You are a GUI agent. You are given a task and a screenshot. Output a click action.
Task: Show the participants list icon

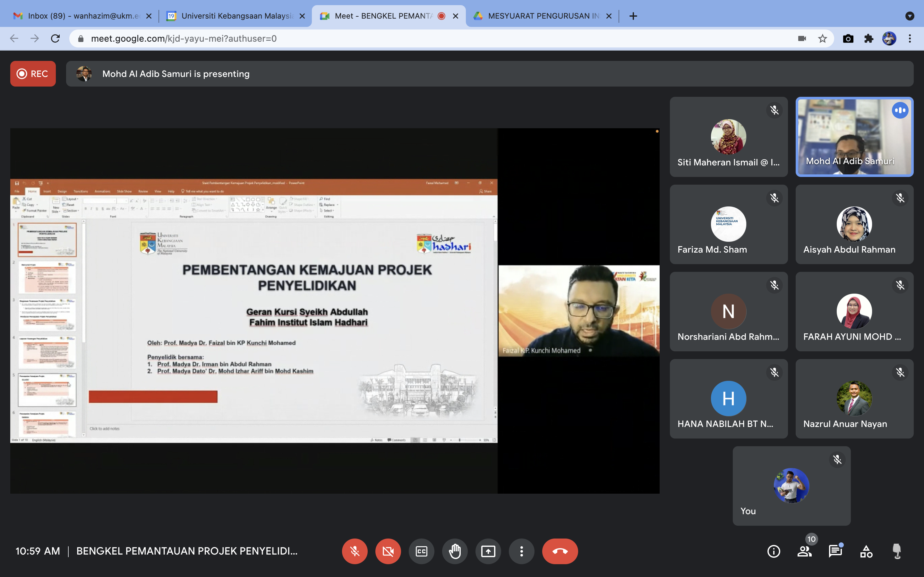tap(805, 551)
